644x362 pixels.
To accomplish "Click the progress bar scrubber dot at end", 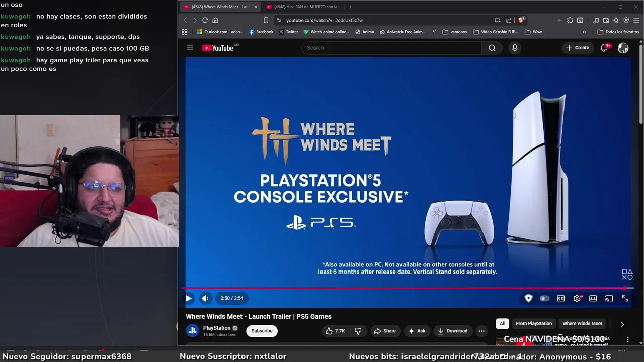I will point(625,288).
